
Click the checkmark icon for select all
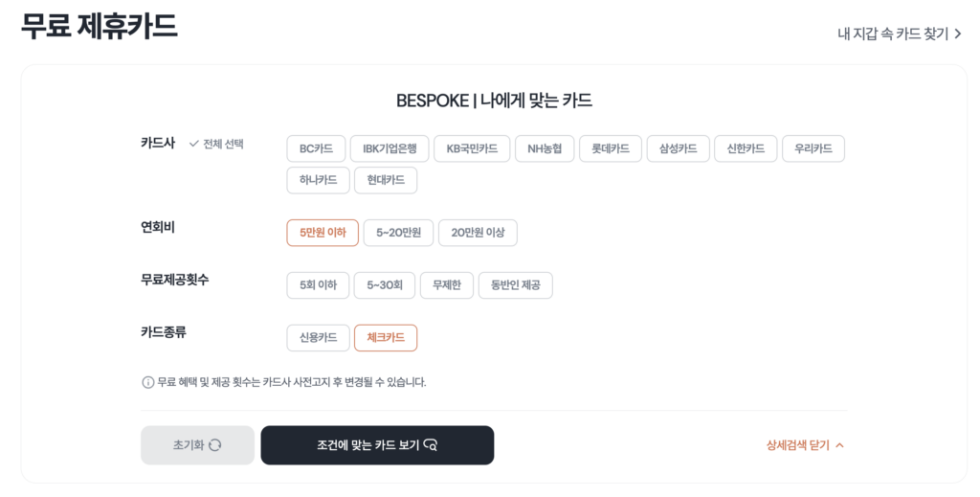pos(194,144)
